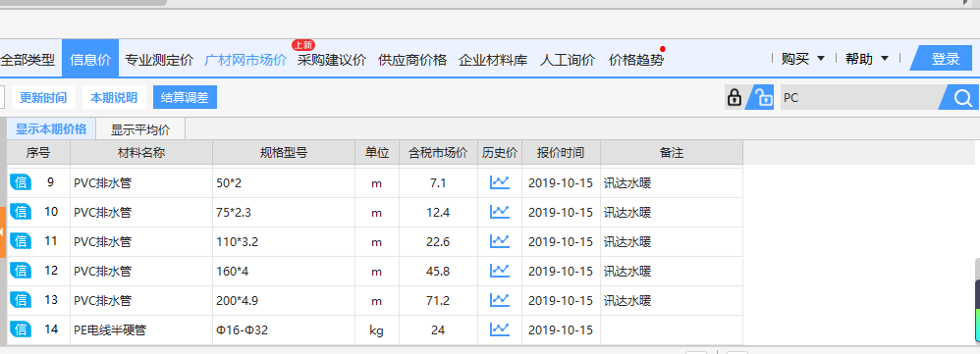This screenshot has width=980, height=354.
Task: Open price history chart for row 11
Action: 500,241
